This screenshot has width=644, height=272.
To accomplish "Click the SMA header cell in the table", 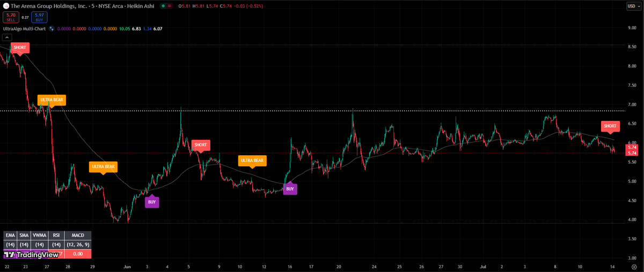I will (24, 235).
